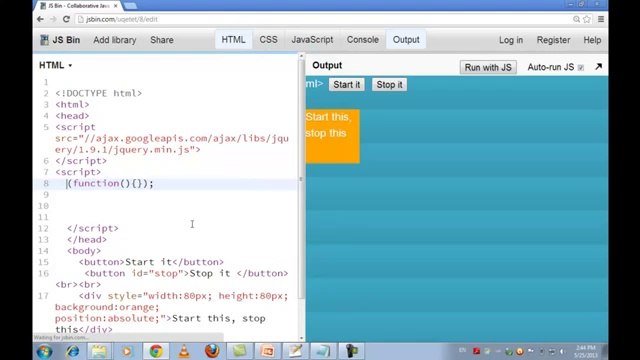Click the opening '<script>' tag on line 7
This screenshot has height=360, width=640.
78,172
